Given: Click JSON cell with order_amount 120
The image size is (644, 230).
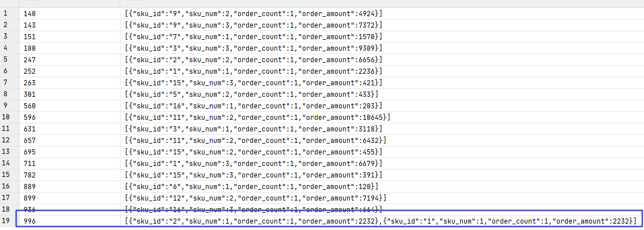Looking at the screenshot, I should pyautogui.click(x=382, y=186).
